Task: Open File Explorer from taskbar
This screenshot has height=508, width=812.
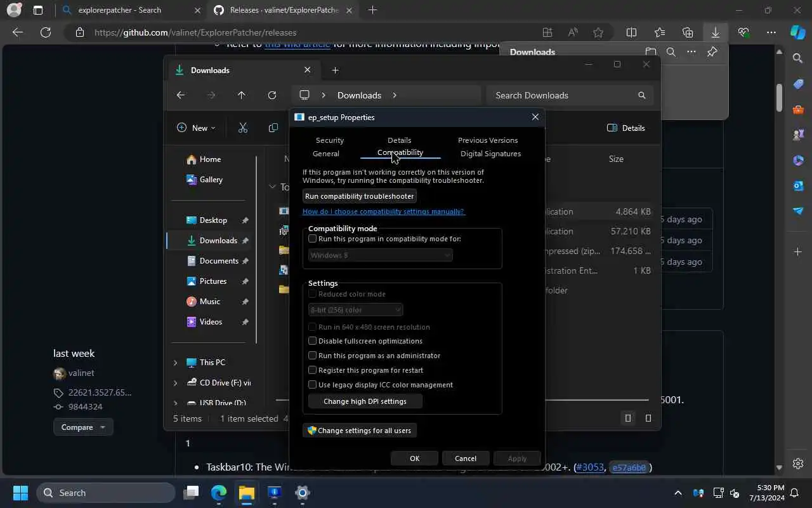Action: [247, 493]
